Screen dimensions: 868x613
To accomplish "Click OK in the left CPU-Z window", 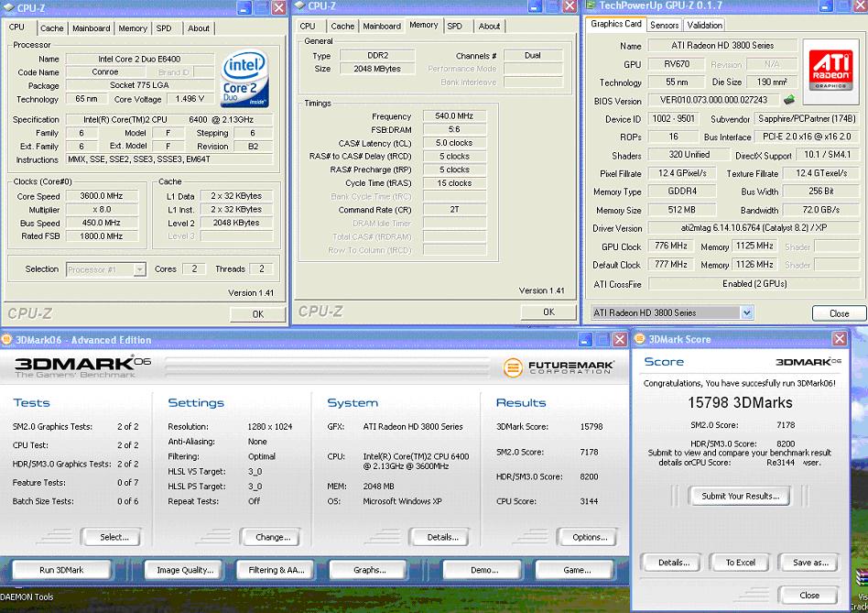I will [258, 314].
